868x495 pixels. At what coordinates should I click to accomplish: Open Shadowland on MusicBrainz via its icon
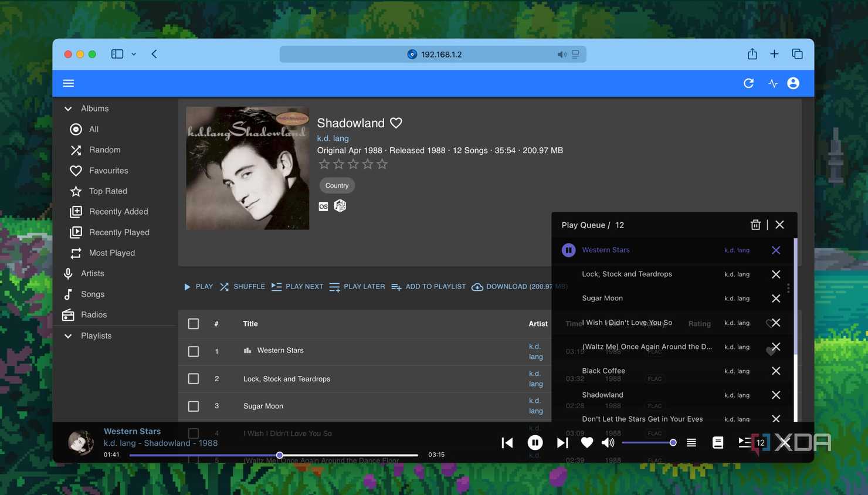click(340, 206)
